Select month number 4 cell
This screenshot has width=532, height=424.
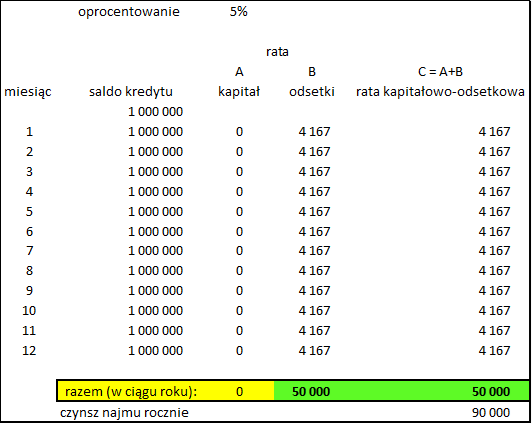click(x=30, y=192)
